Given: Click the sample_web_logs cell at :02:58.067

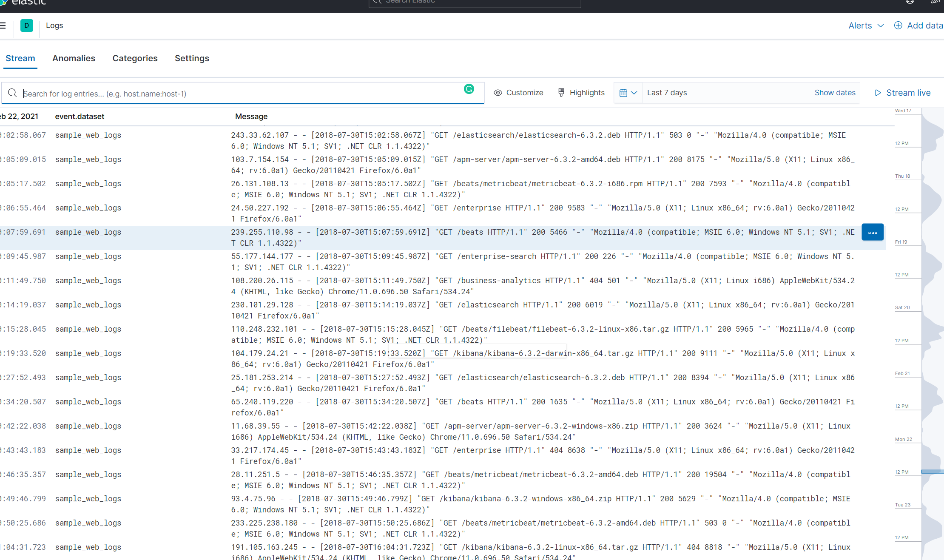Looking at the screenshot, I should pos(88,135).
